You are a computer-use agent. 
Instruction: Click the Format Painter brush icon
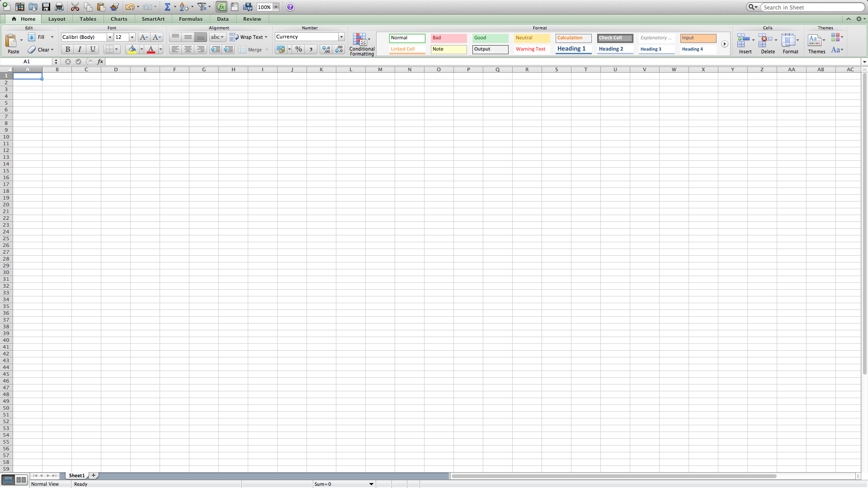coord(114,7)
